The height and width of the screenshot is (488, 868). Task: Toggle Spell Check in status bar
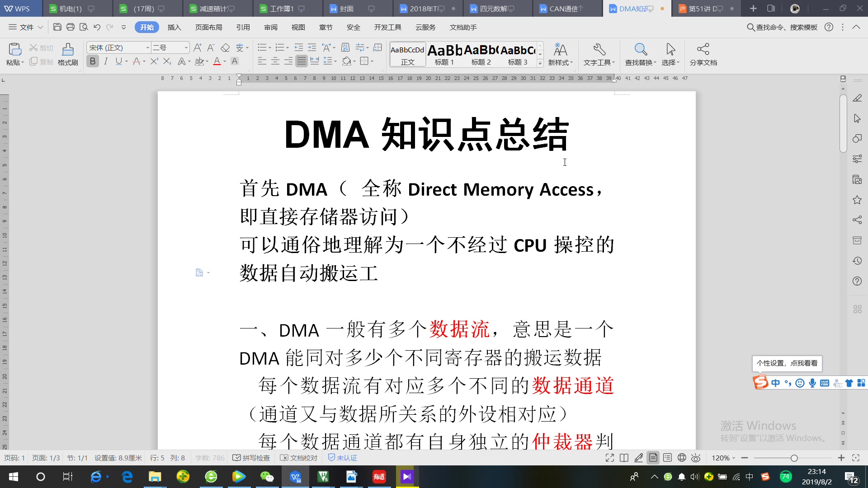(251, 458)
